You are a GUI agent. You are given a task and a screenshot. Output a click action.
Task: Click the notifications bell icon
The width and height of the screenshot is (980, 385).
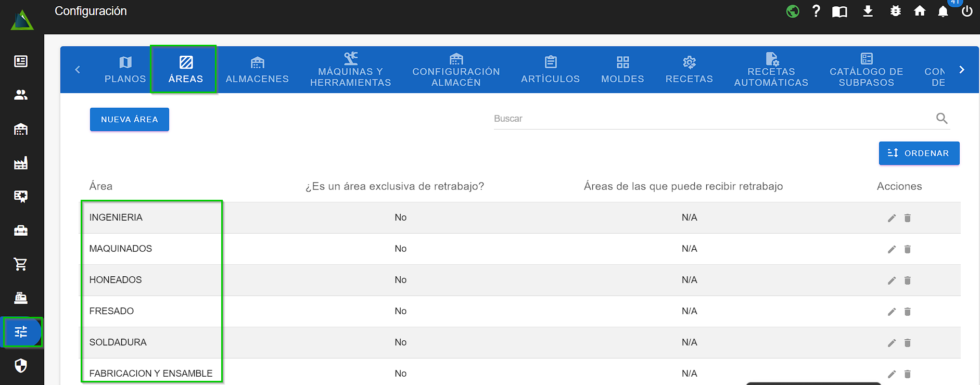point(943,11)
